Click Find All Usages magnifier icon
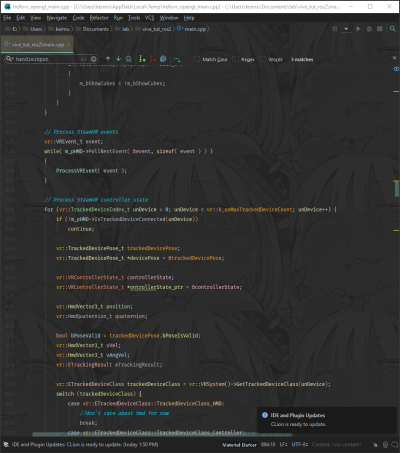The image size is (400, 453). (129, 59)
